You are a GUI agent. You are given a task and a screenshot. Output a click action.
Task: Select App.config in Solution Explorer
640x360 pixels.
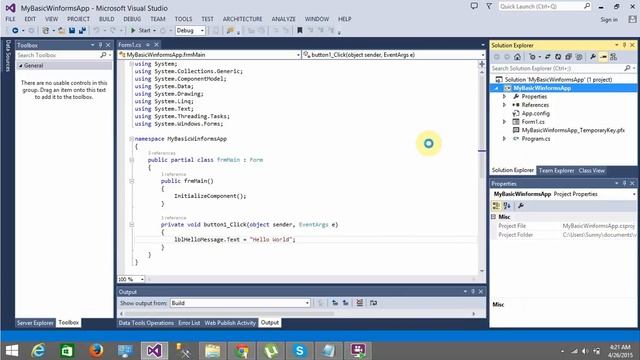click(536, 113)
